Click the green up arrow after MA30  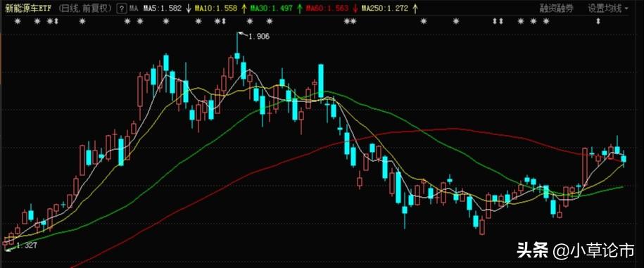tap(299, 8)
